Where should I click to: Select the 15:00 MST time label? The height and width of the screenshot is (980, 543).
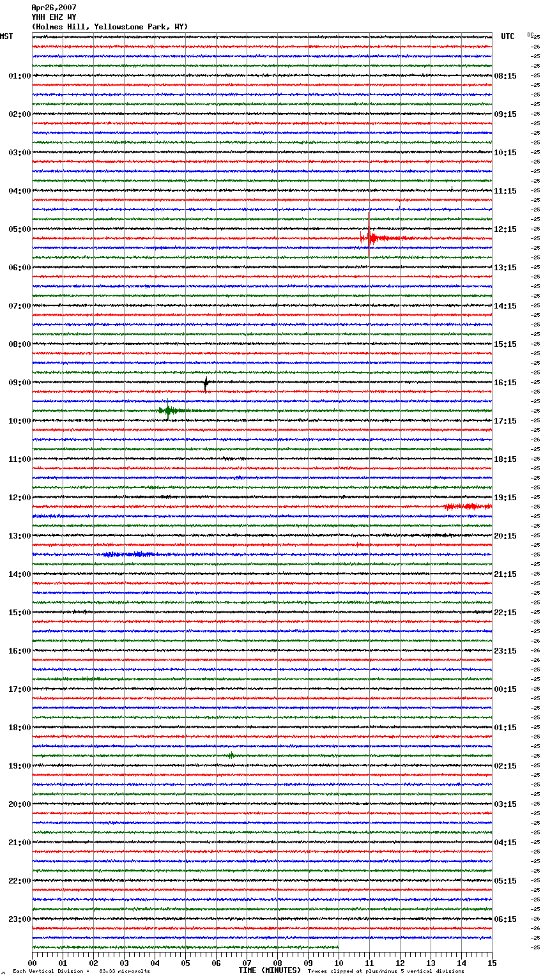[19, 613]
